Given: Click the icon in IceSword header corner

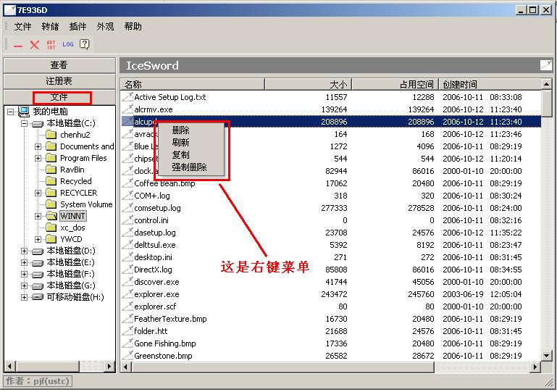Looking at the screenshot, I should coord(546,65).
